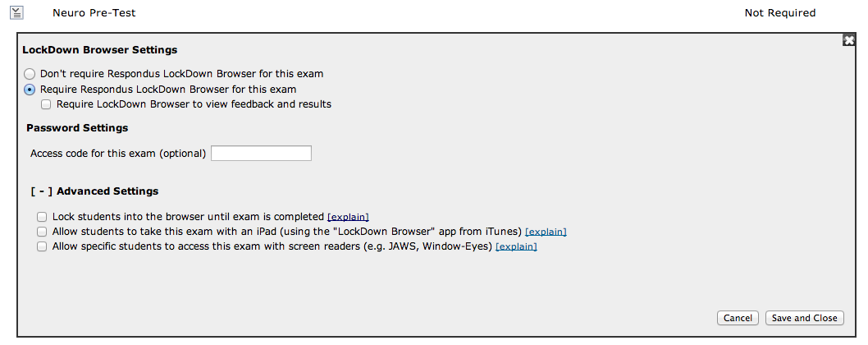Open explain link for screen readers option

pos(517,246)
